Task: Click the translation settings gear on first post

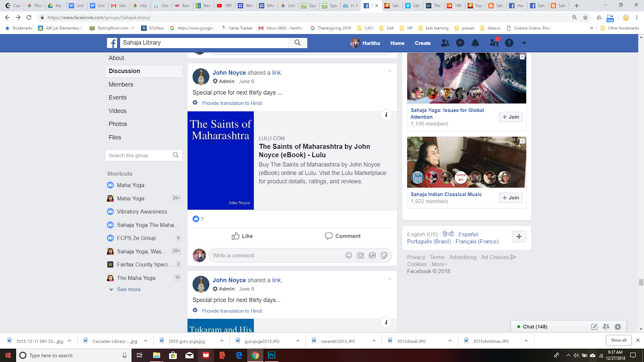Action: click(195, 103)
